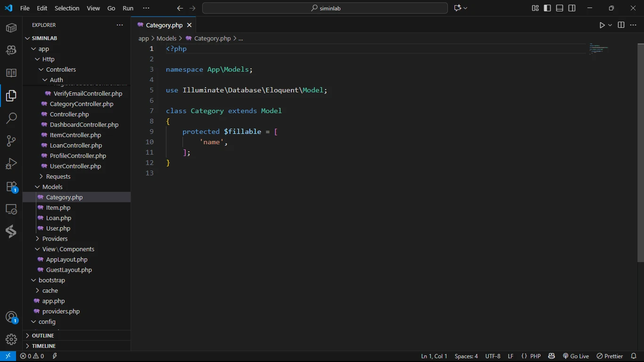Click the Prettier status bar button
Image resolution: width=644 pixels, height=362 pixels.
(x=610, y=356)
